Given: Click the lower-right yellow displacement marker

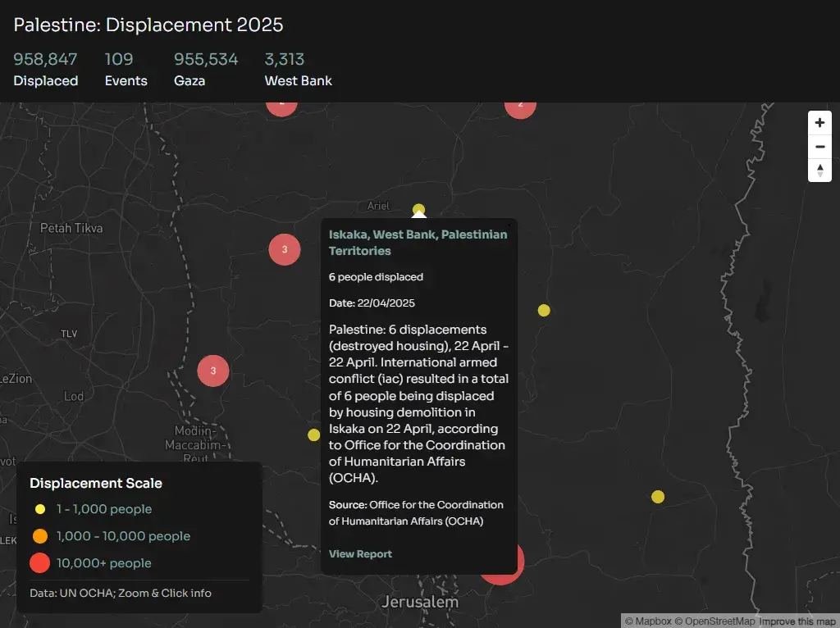Looking at the screenshot, I should (657, 497).
